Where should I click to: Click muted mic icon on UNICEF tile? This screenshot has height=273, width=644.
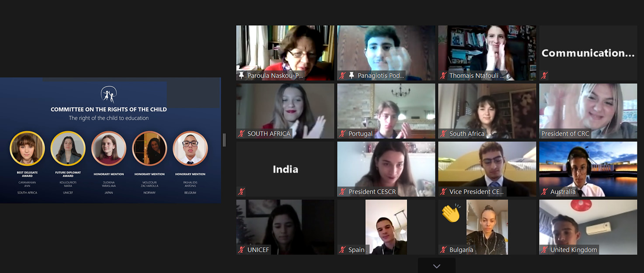coord(241,250)
